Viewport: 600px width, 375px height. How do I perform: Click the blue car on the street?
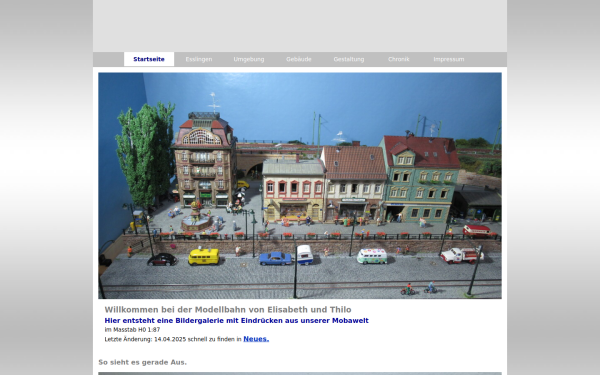(x=276, y=259)
